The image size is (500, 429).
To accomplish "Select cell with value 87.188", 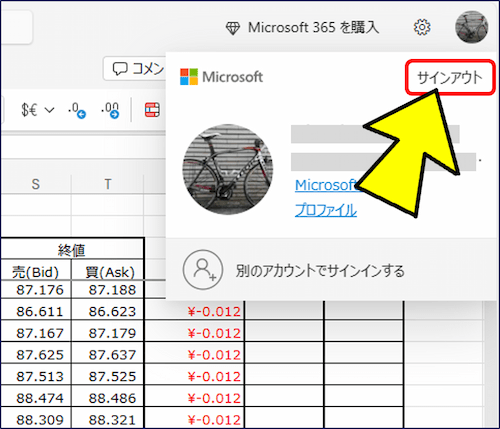I will coord(108,290).
